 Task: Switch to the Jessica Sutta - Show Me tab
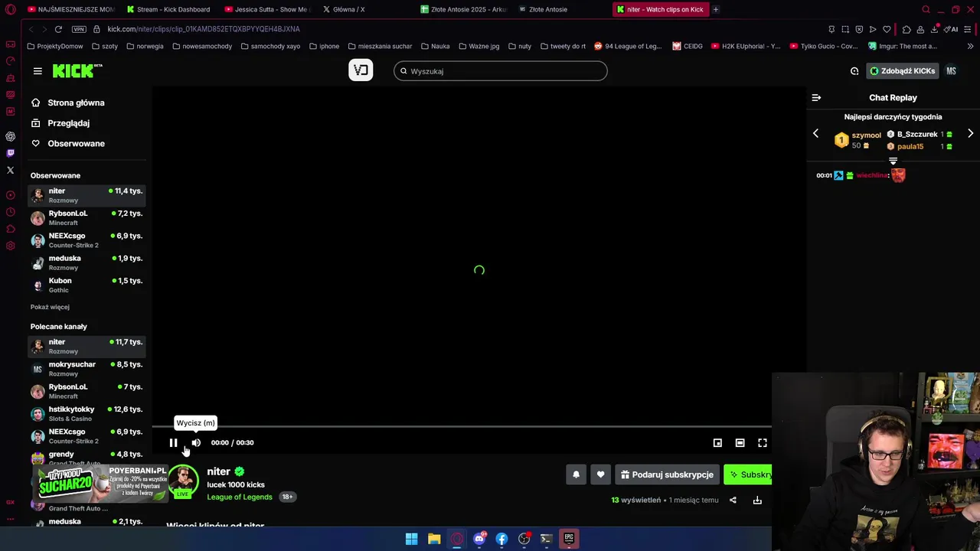coord(266,9)
